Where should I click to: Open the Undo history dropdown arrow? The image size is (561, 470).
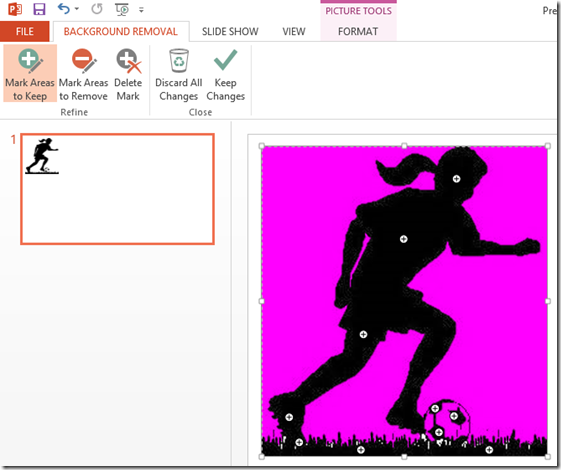tap(77, 9)
